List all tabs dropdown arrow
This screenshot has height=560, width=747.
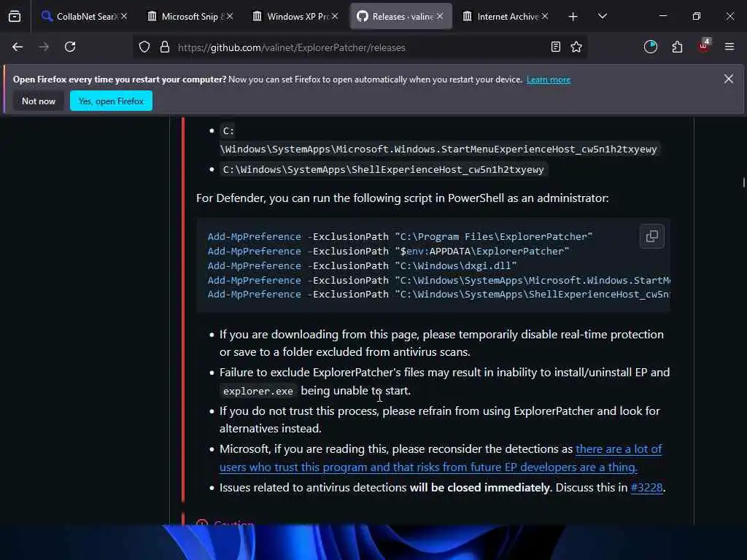coord(602,16)
